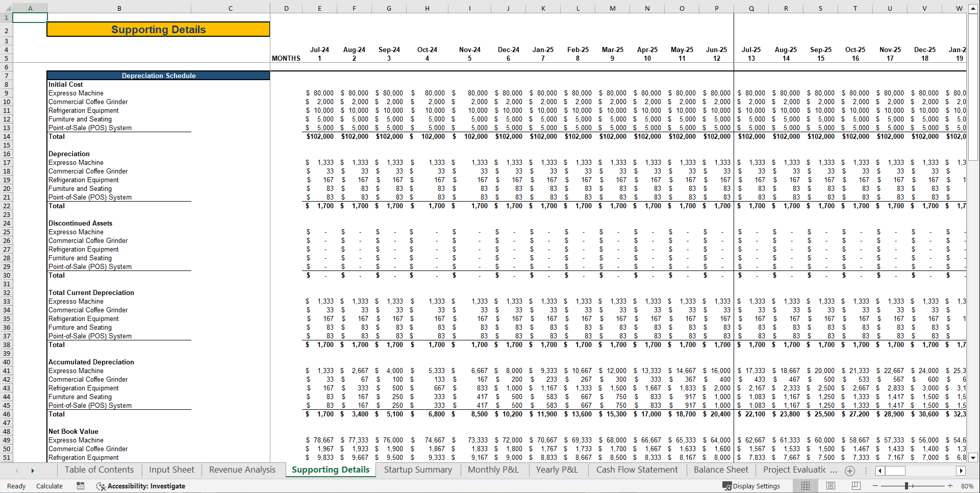The width and height of the screenshot is (980, 493).
Task: Open Display Settings from the status bar
Action: (x=752, y=486)
